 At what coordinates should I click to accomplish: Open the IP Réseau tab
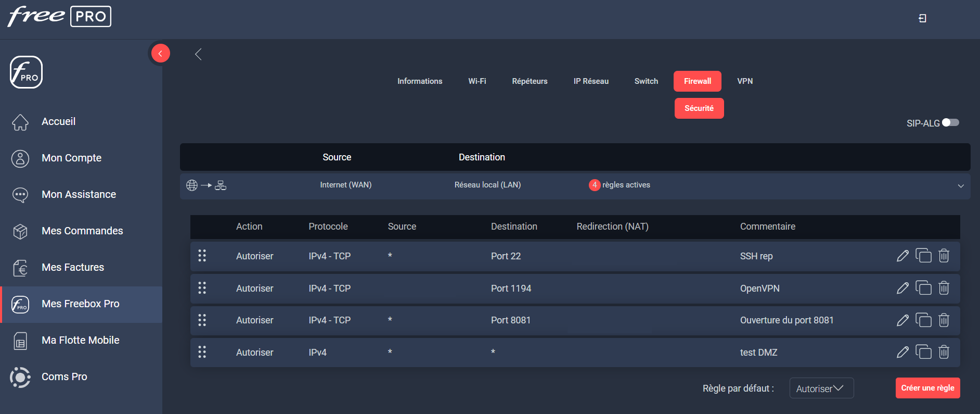[x=591, y=81]
